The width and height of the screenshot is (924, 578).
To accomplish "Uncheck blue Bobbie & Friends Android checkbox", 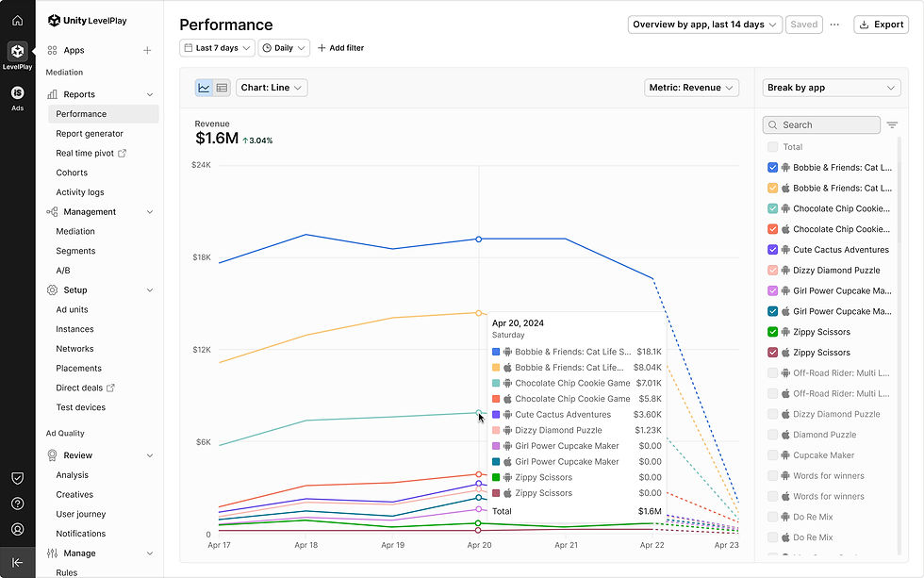I will 772,167.
